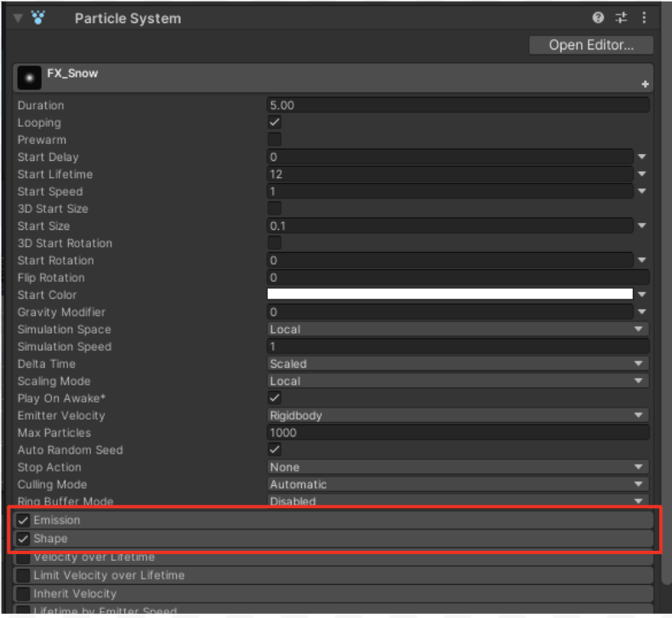The height and width of the screenshot is (618, 672).
Task: Click the Max Particles input field
Action: coord(457,432)
